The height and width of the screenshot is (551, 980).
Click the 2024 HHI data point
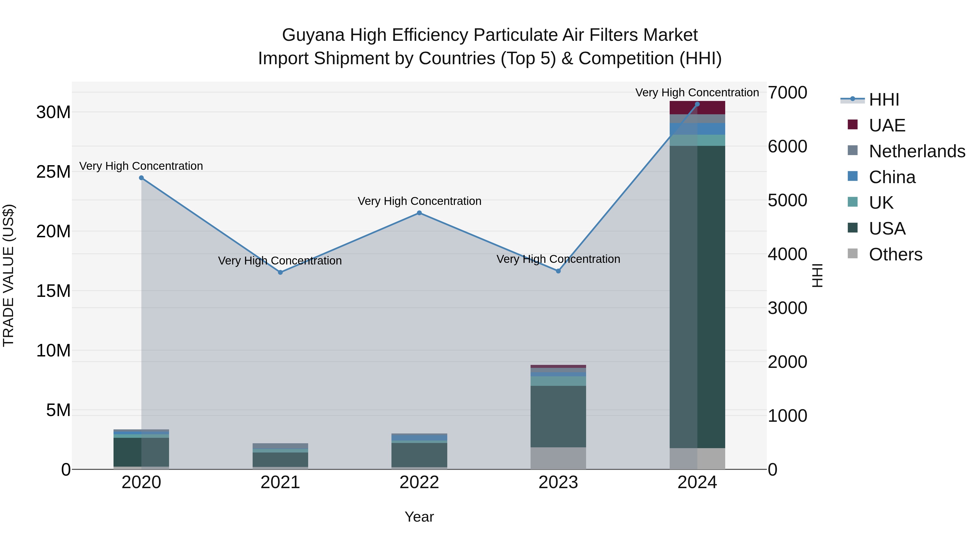697,104
